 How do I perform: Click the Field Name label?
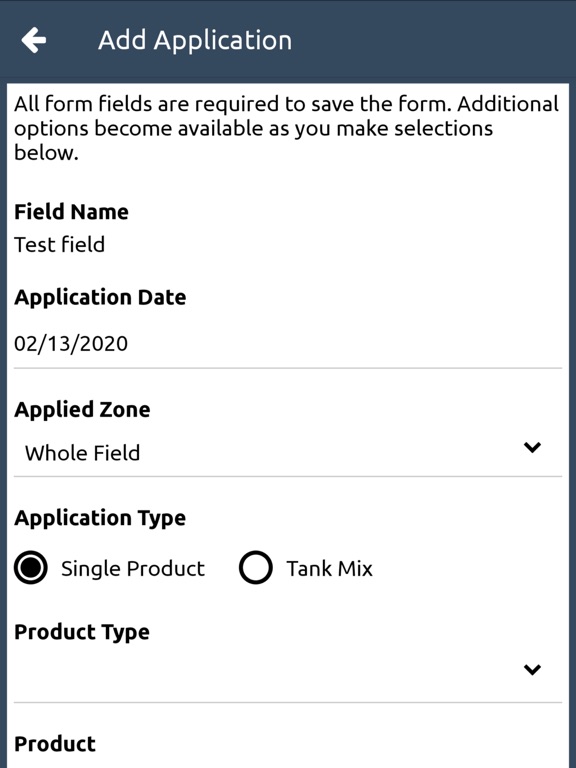coord(72,212)
